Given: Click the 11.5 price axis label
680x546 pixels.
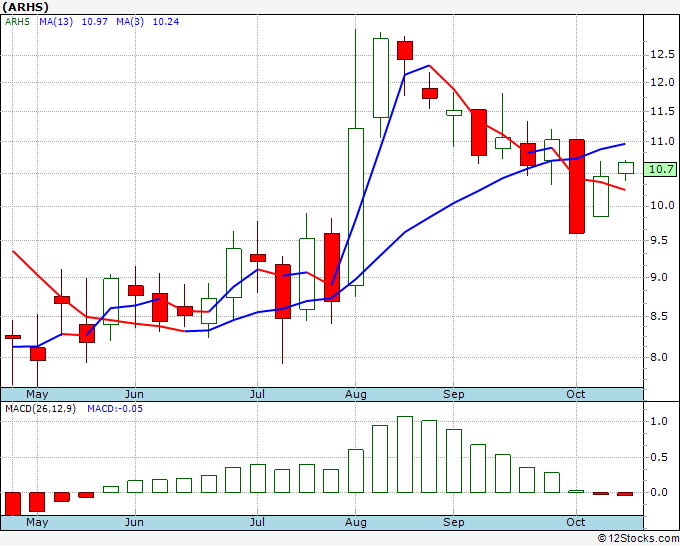Looking at the screenshot, I should pyautogui.click(x=662, y=111).
